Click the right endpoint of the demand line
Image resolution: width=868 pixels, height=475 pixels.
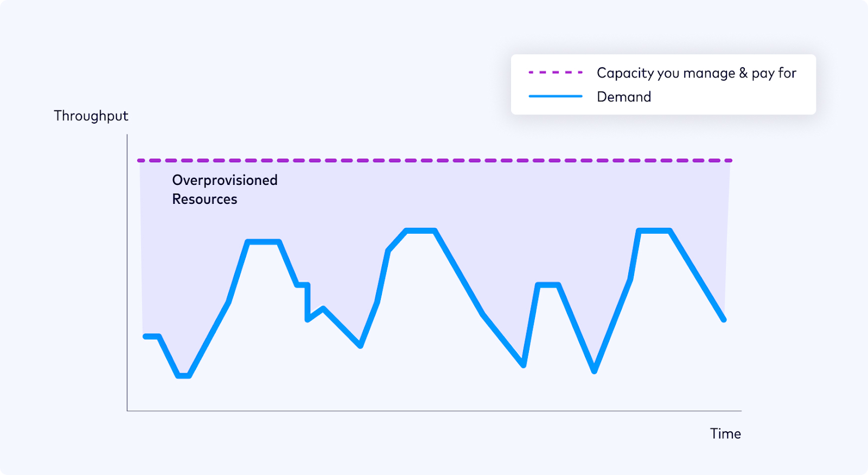[x=724, y=320]
